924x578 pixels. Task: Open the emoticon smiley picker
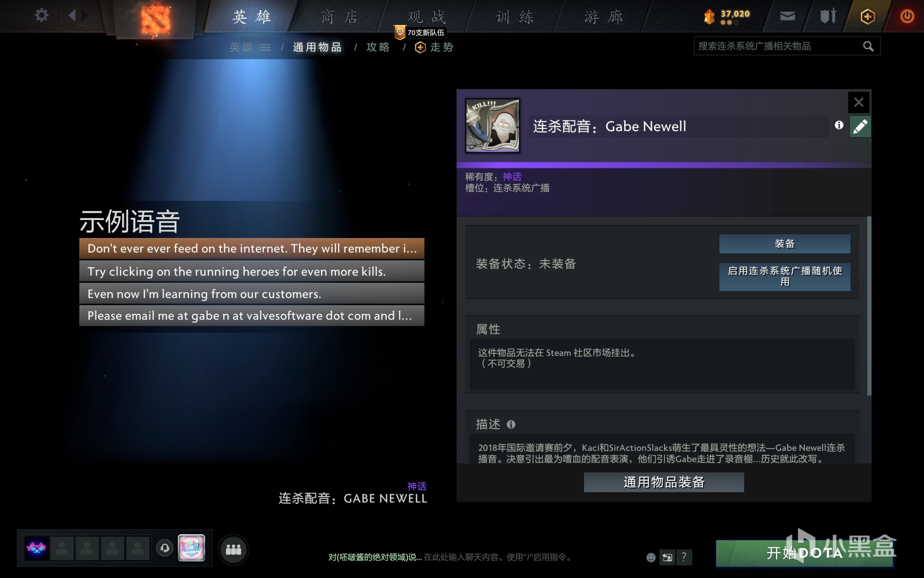(x=651, y=557)
